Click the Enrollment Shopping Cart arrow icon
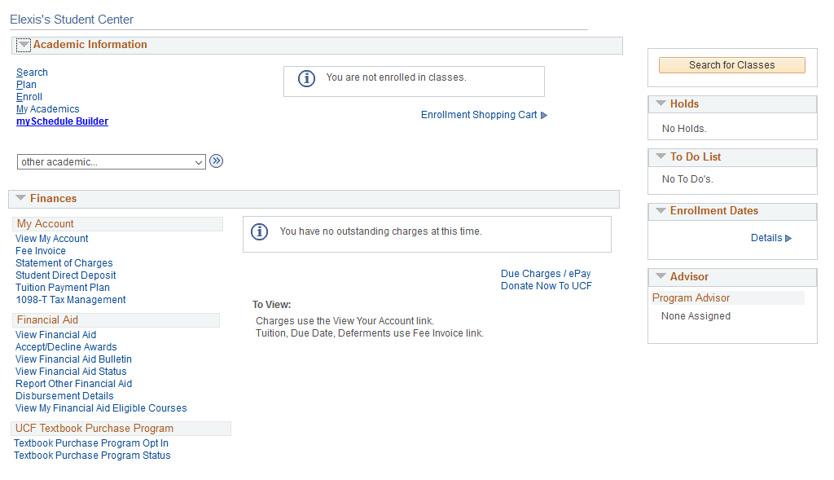Image resolution: width=834 pixels, height=480 pixels. 544,115
